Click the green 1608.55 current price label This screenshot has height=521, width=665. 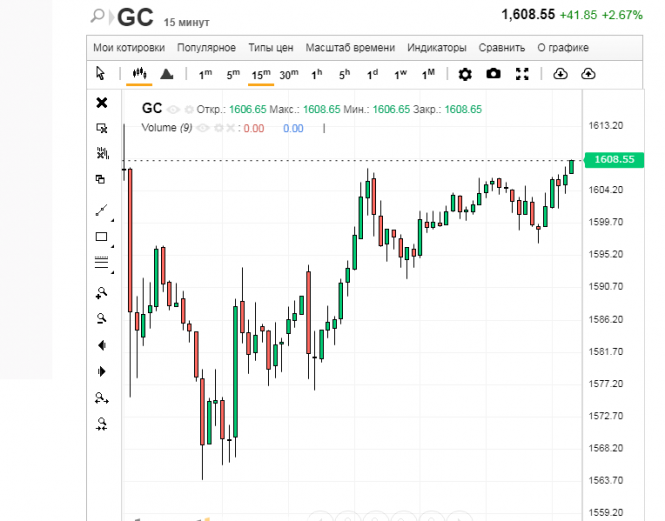point(614,160)
